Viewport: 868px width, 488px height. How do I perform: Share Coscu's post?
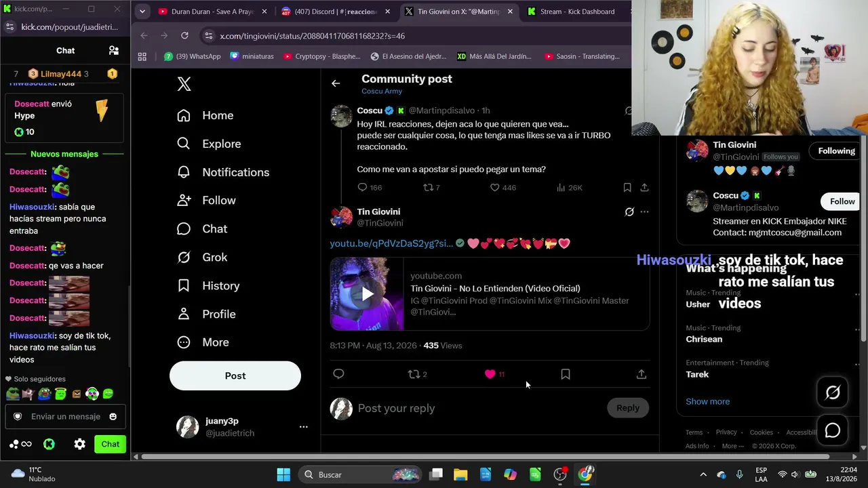644,188
